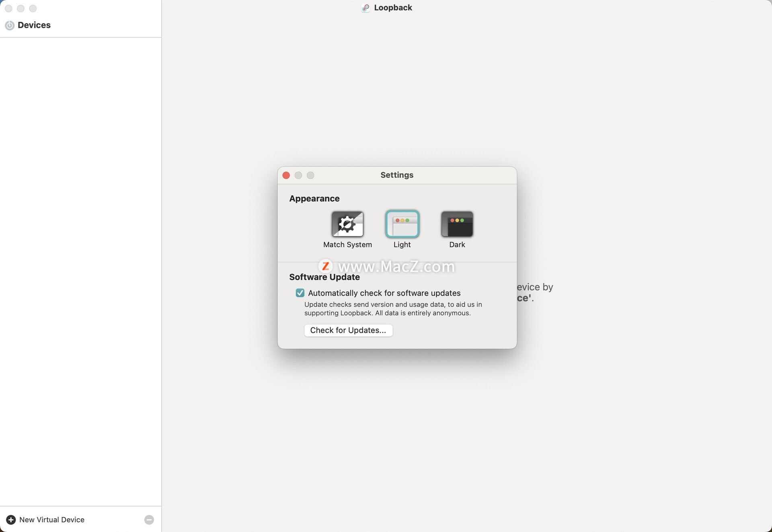This screenshot has width=772, height=532.
Task: Click the Match System label text
Action: tap(347, 244)
